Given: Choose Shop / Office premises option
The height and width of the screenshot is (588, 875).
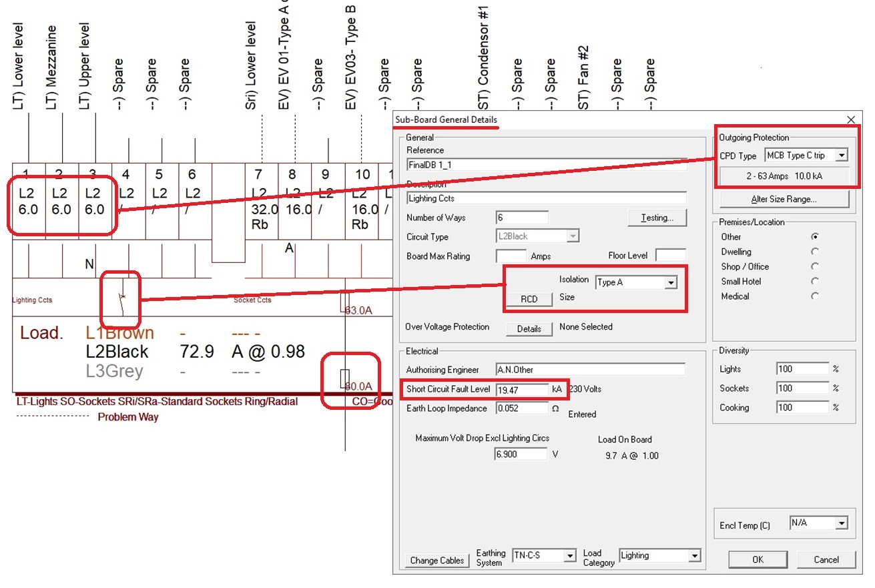Looking at the screenshot, I should (x=815, y=266).
